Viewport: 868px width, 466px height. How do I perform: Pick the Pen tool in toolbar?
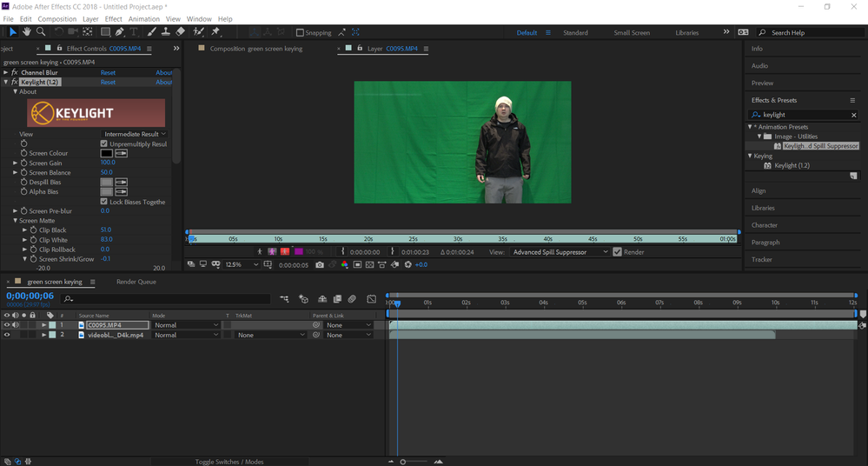pos(119,32)
